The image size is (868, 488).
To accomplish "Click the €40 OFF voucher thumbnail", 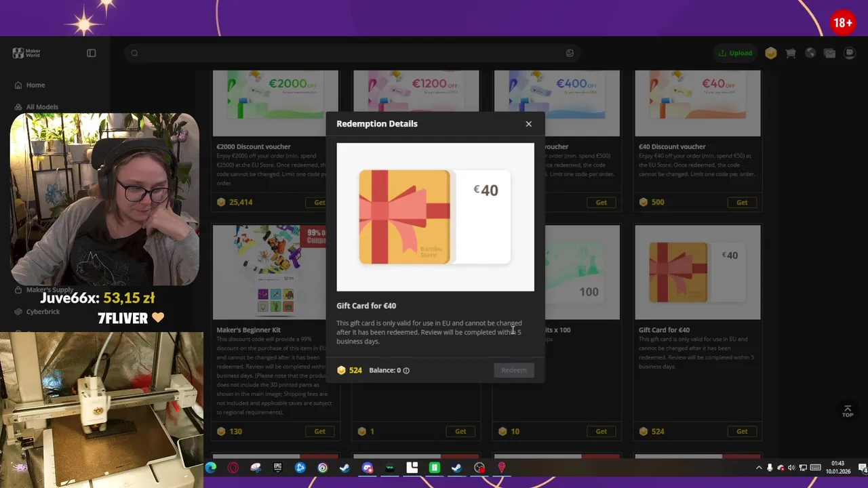I will [x=698, y=103].
